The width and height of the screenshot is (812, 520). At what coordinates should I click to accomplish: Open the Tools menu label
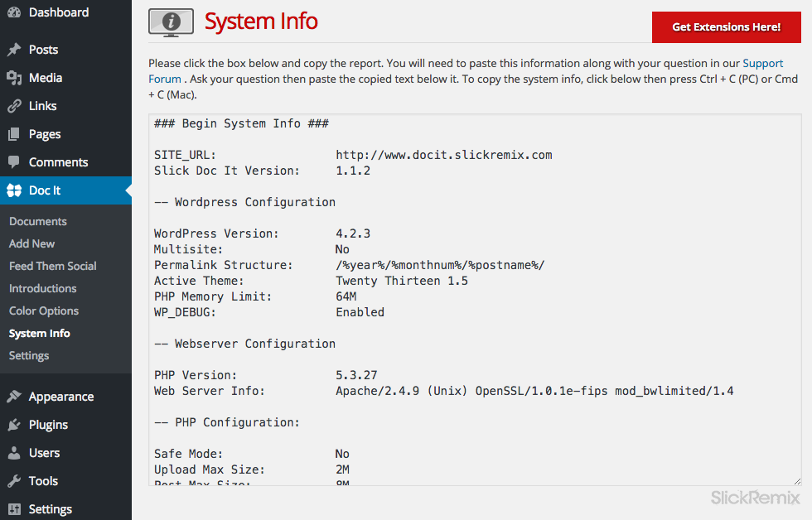43,481
